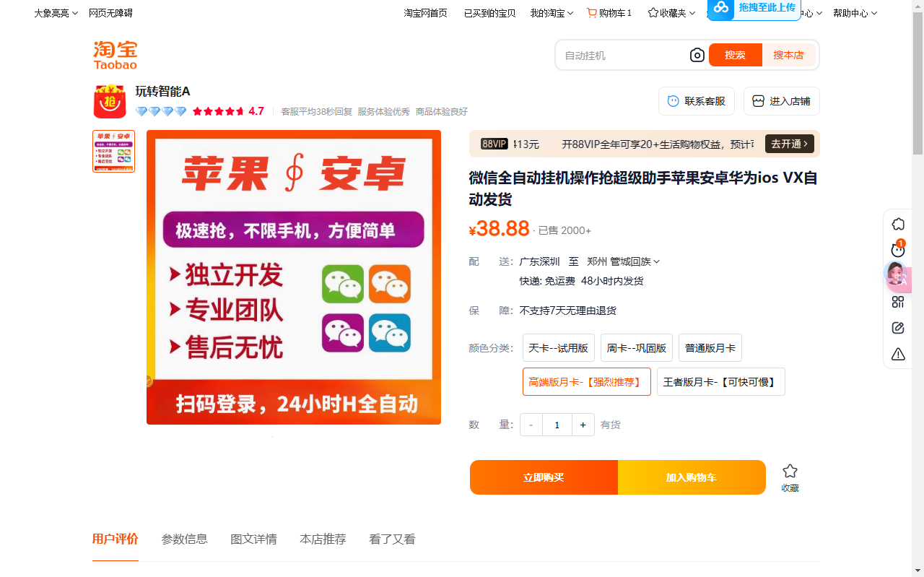
Task: Click the 收藏夹 star icon in top bar
Action: (x=653, y=13)
